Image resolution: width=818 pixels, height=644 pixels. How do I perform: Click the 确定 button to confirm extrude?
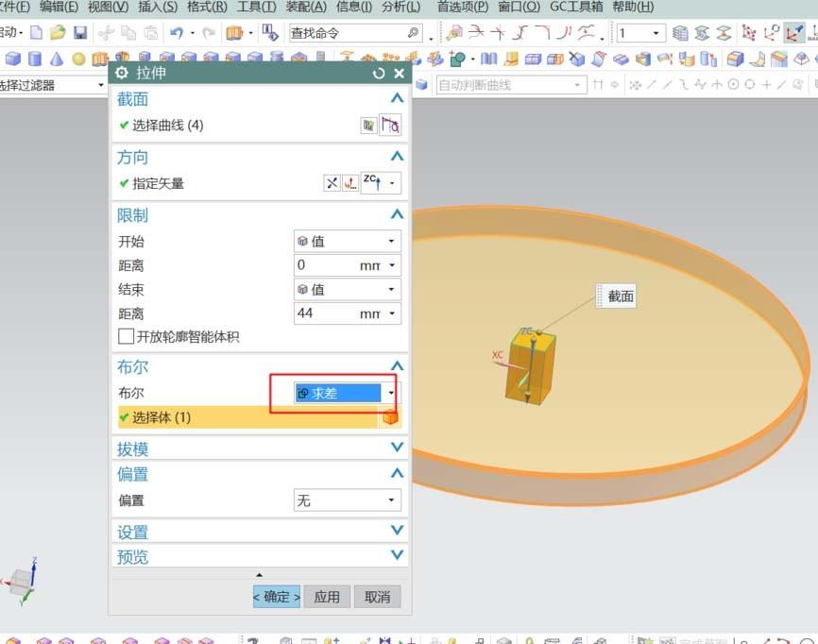[276, 596]
